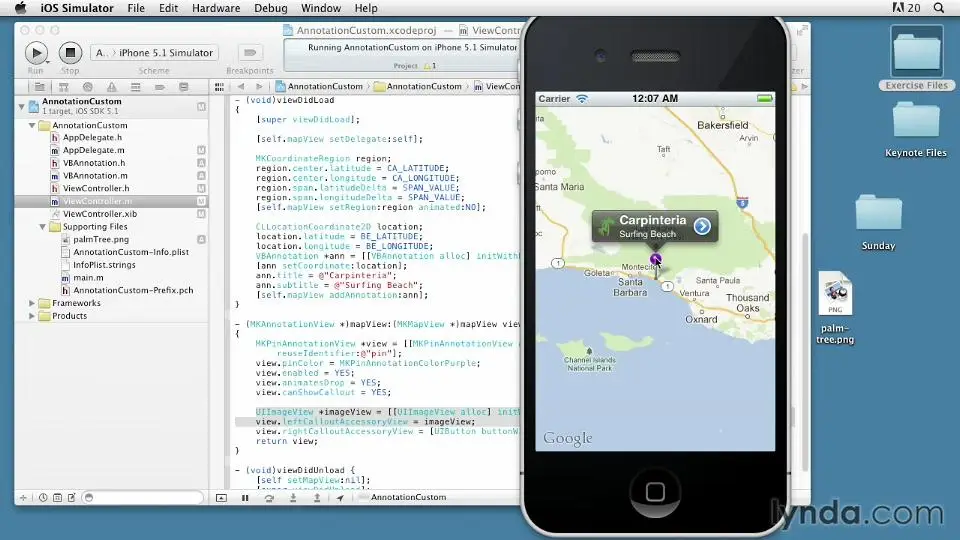Show the Search navigator

point(88,87)
